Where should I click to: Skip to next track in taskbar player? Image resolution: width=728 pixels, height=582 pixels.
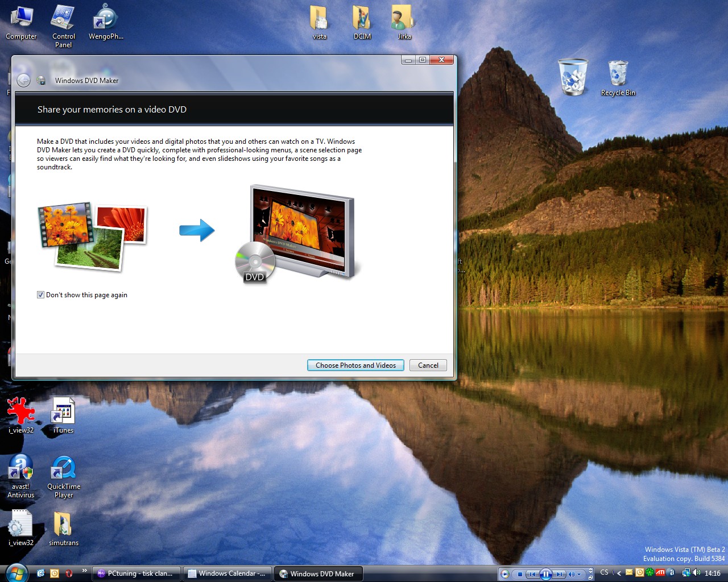click(560, 574)
